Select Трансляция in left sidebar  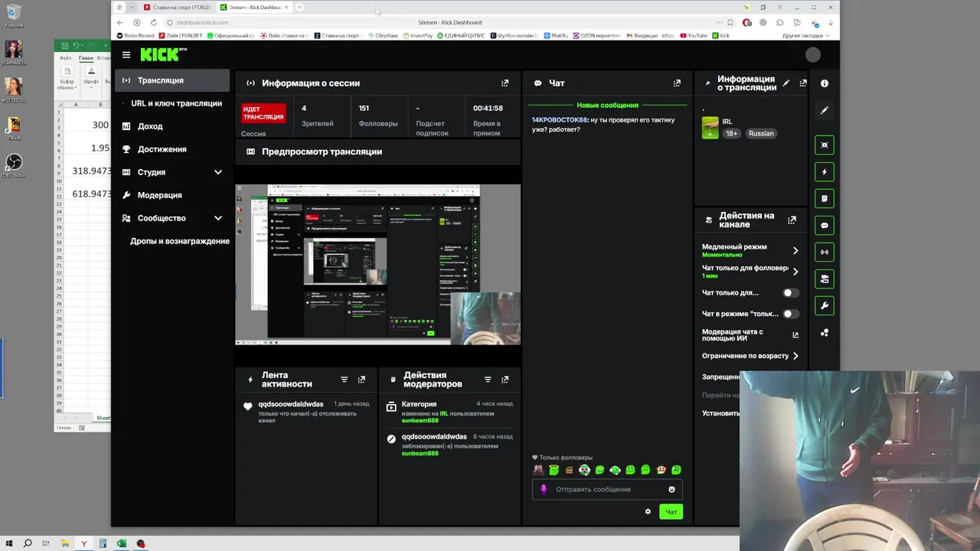[172, 80]
